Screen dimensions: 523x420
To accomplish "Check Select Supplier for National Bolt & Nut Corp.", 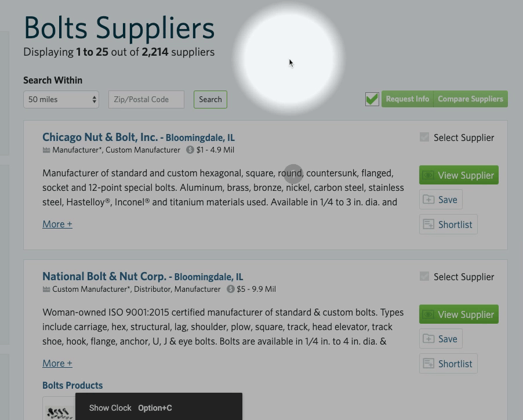I will click(424, 277).
